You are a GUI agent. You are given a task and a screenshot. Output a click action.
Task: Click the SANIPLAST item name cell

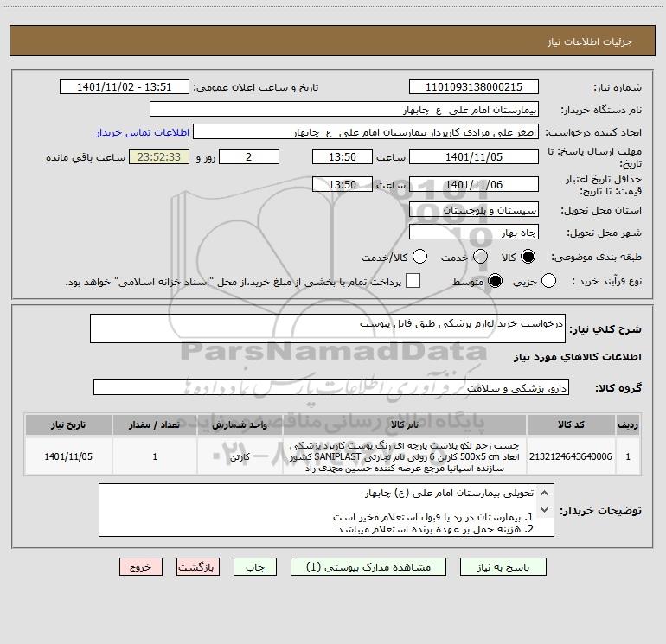pos(405,456)
